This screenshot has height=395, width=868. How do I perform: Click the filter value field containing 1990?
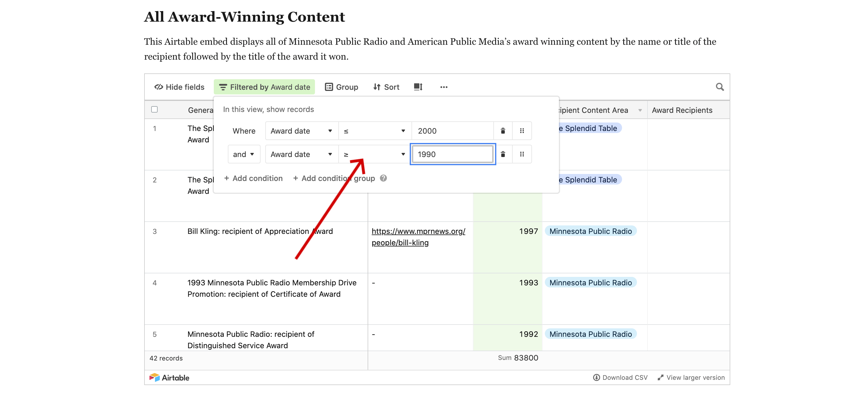[452, 154]
